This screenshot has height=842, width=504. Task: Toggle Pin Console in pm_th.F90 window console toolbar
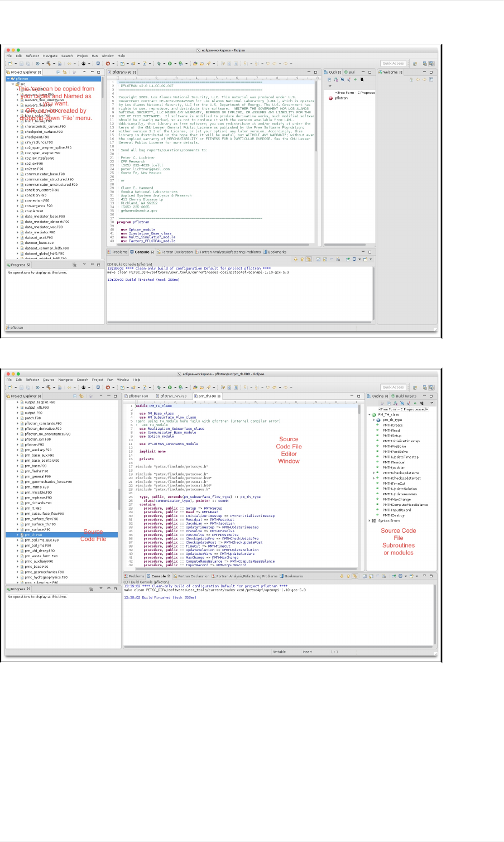click(x=393, y=576)
